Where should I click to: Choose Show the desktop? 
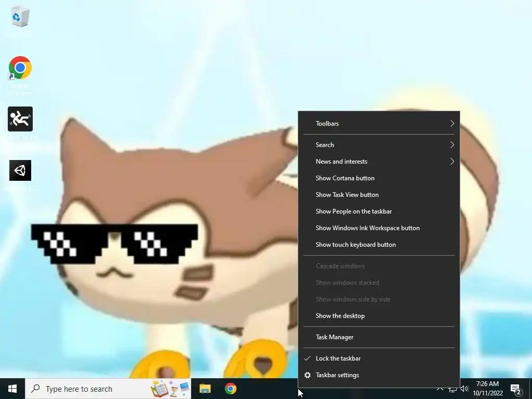point(379,316)
